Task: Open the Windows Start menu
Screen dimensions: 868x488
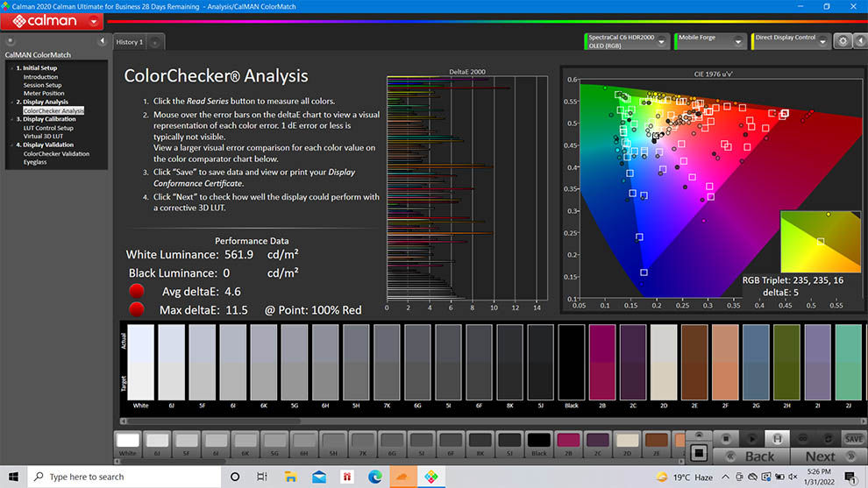Action: tap(13, 477)
